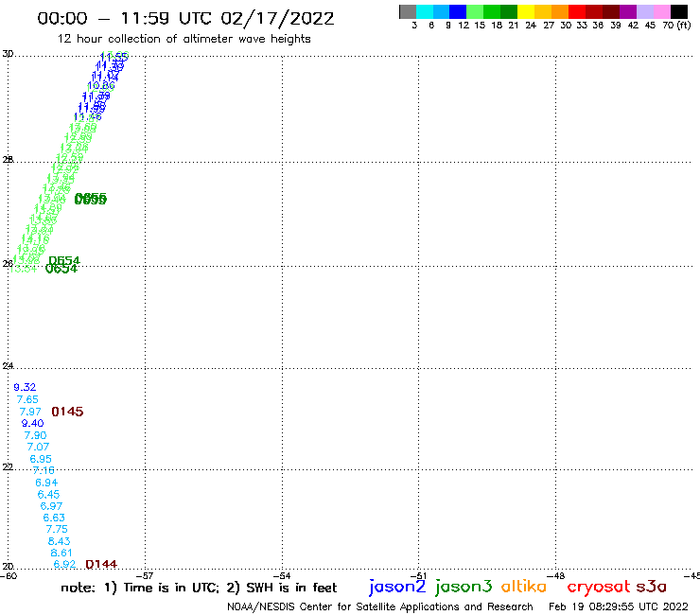This screenshot has height=615, width=700.
Task: Click the orange swatch in the color scale
Action: tap(560, 11)
